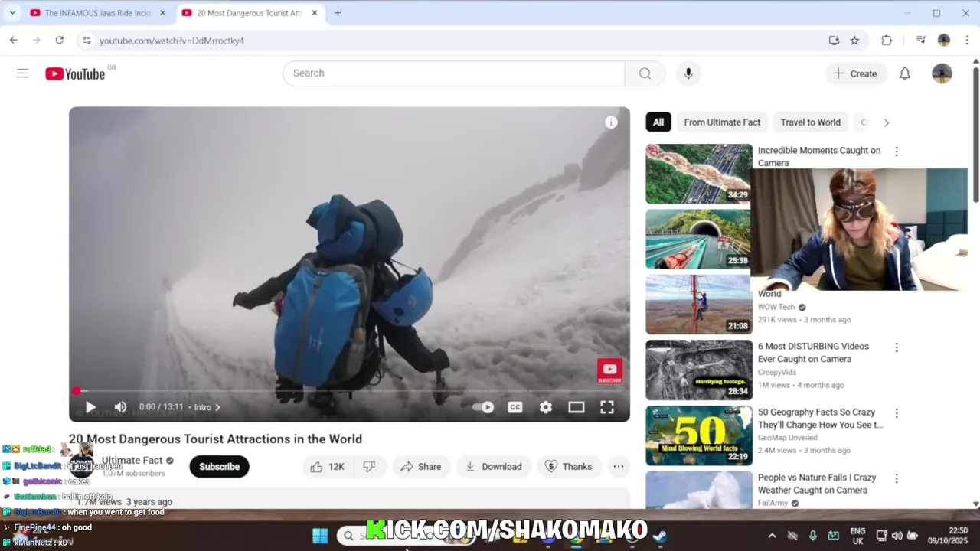Go to the YouTube home logo

pos(75,73)
